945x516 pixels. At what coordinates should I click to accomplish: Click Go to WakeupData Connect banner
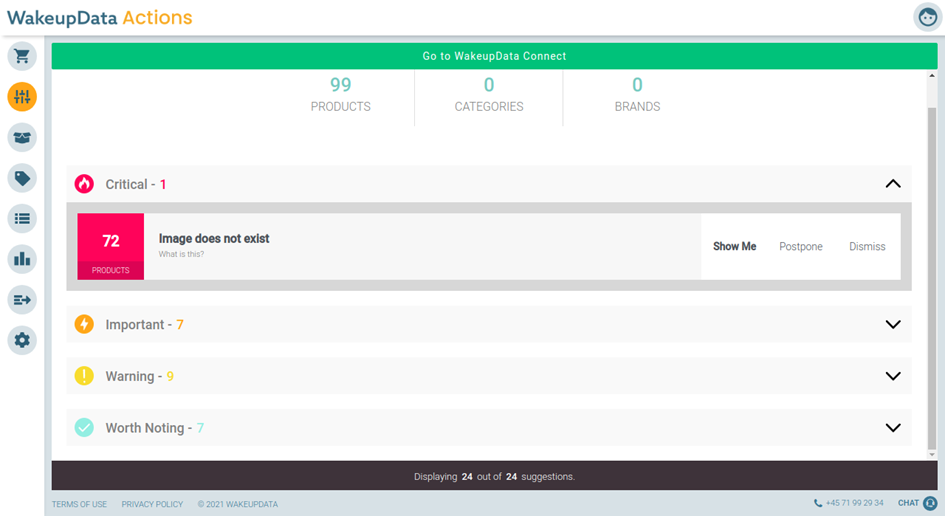(494, 56)
